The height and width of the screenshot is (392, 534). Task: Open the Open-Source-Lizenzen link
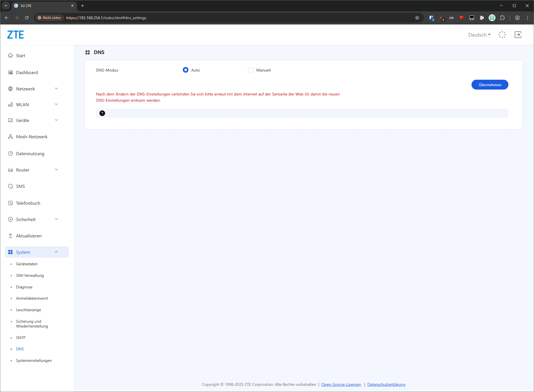341,384
